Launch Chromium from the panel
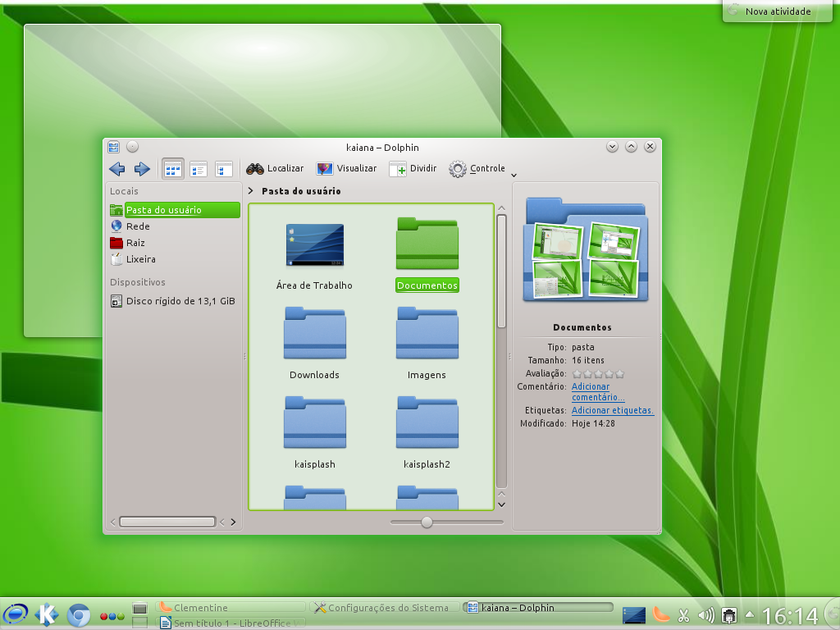840x630 pixels. click(x=78, y=614)
